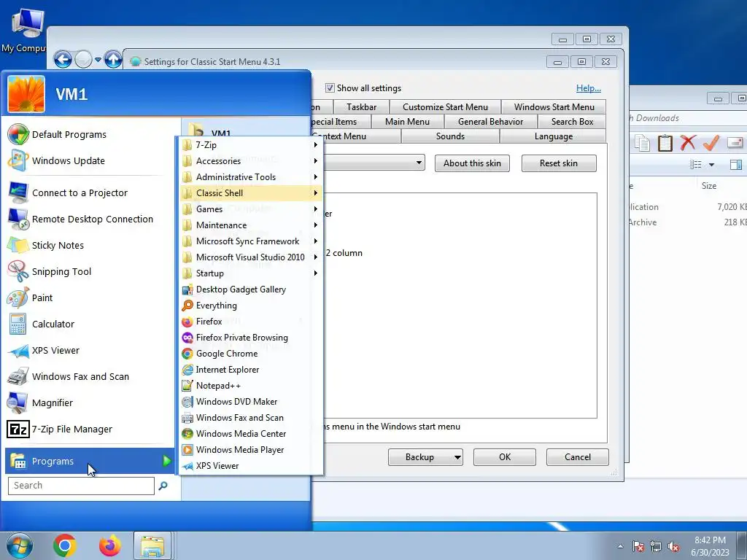The width and height of the screenshot is (747, 560).
Task: Launch Firefox from Programs submenu
Action: 250,322
